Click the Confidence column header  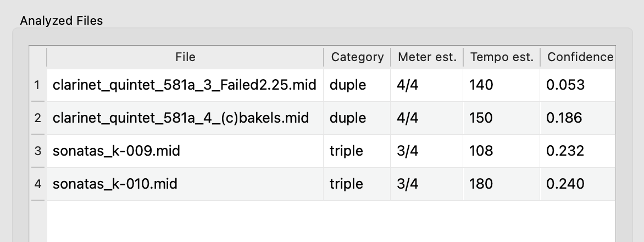click(x=580, y=57)
